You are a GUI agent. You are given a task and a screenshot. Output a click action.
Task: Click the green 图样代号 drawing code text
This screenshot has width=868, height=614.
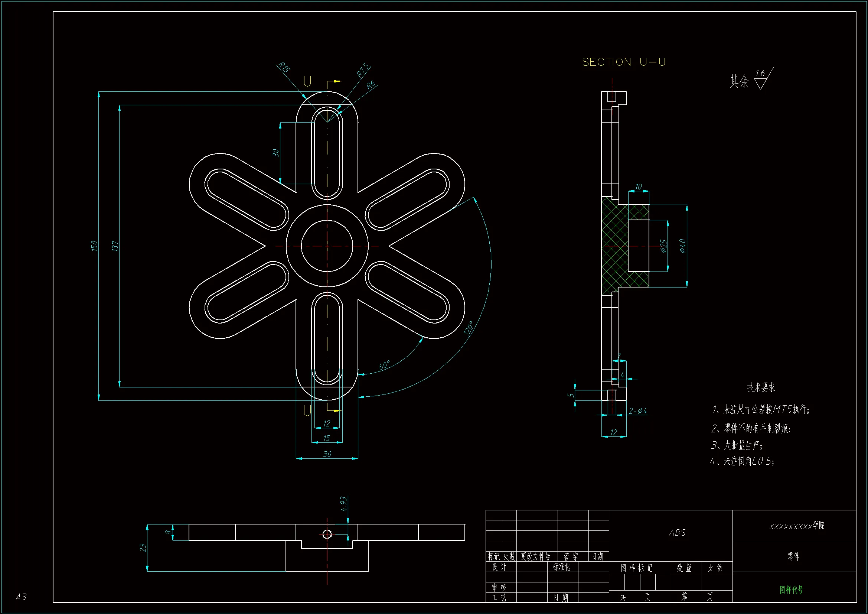tap(791, 589)
